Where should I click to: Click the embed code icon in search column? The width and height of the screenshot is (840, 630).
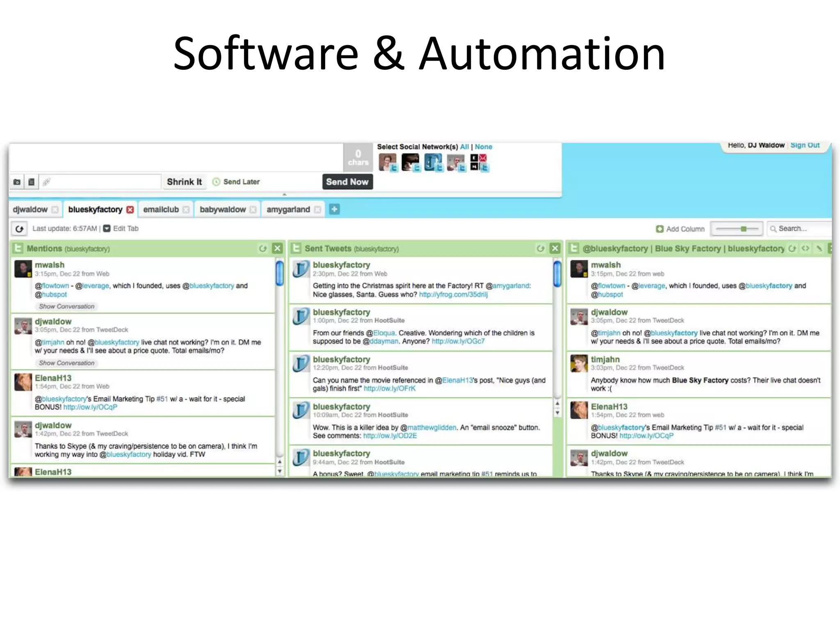pos(806,248)
